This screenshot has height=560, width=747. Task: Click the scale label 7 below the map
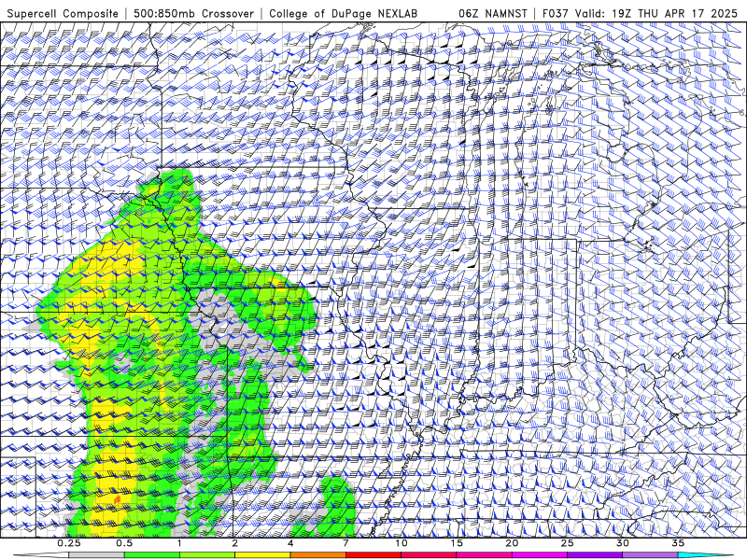(345, 543)
